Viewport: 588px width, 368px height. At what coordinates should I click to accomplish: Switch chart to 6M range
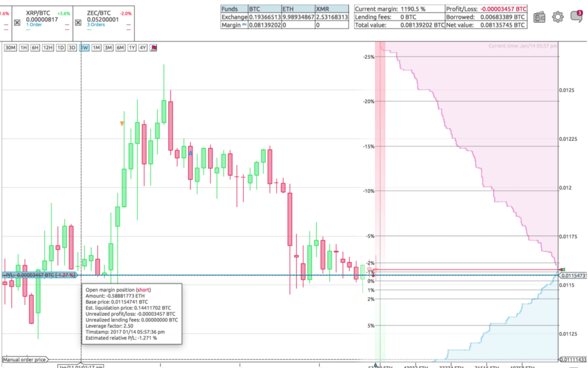click(120, 48)
